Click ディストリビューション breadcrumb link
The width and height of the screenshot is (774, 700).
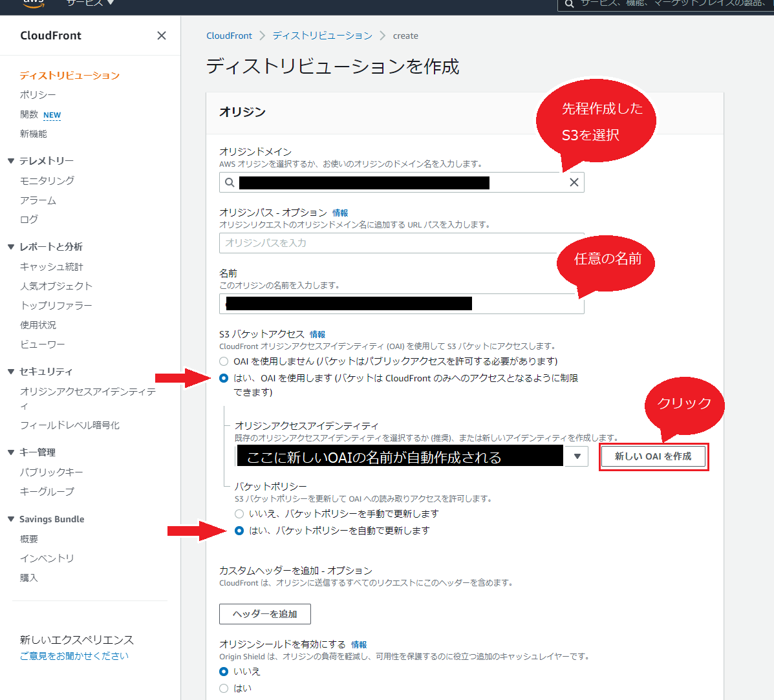(322, 36)
